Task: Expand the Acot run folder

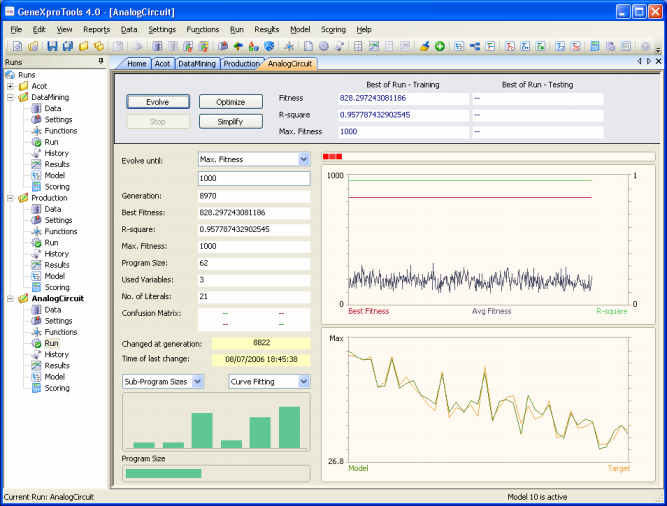Action: 10,86
